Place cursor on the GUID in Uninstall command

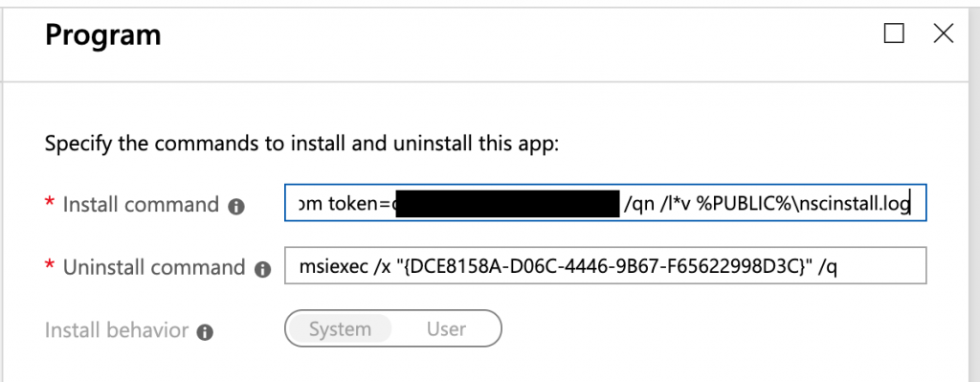point(600,267)
